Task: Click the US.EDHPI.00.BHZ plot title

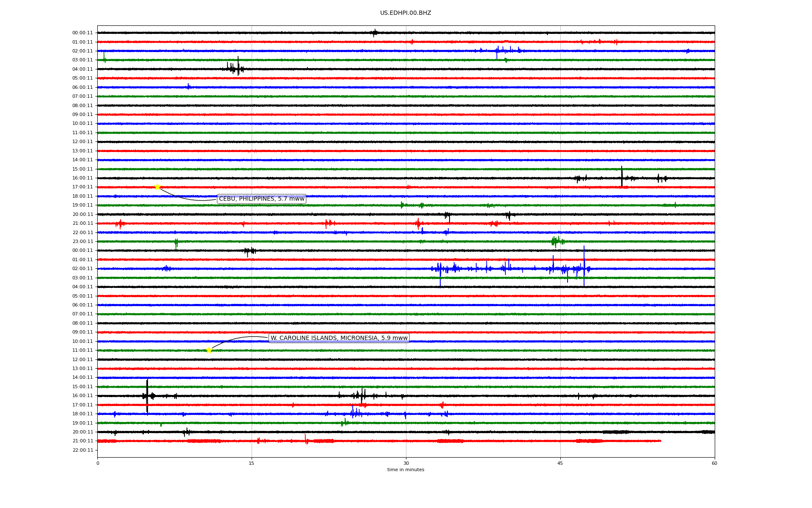Action: [x=405, y=13]
